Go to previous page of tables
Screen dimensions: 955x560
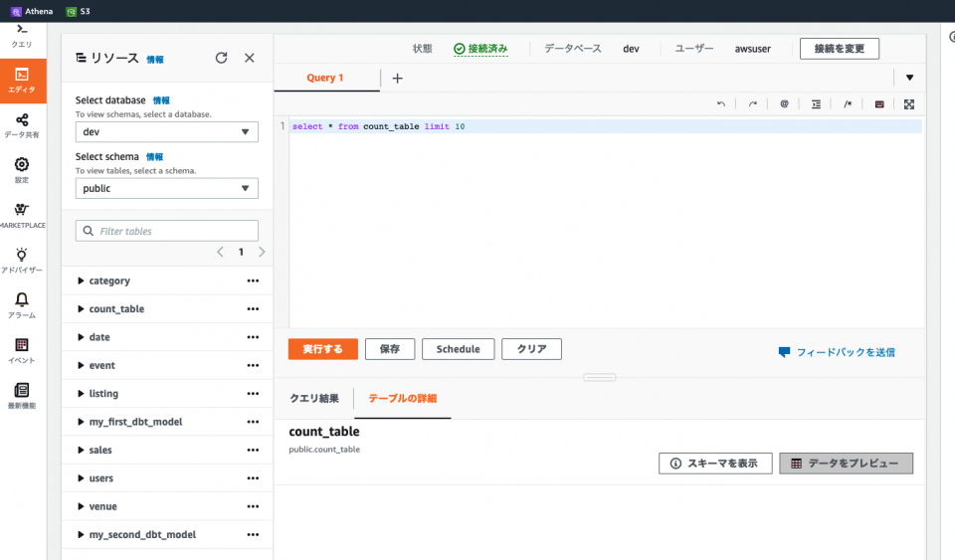[x=221, y=252]
